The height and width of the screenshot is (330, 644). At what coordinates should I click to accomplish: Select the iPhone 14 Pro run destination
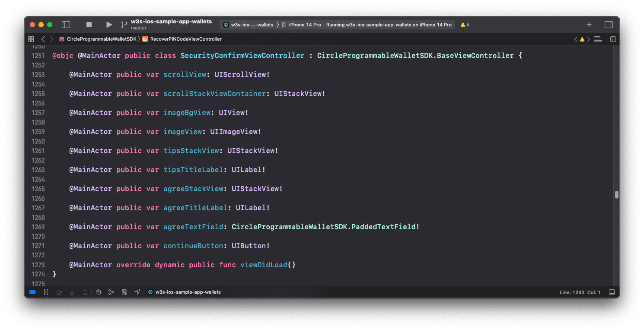click(x=302, y=25)
